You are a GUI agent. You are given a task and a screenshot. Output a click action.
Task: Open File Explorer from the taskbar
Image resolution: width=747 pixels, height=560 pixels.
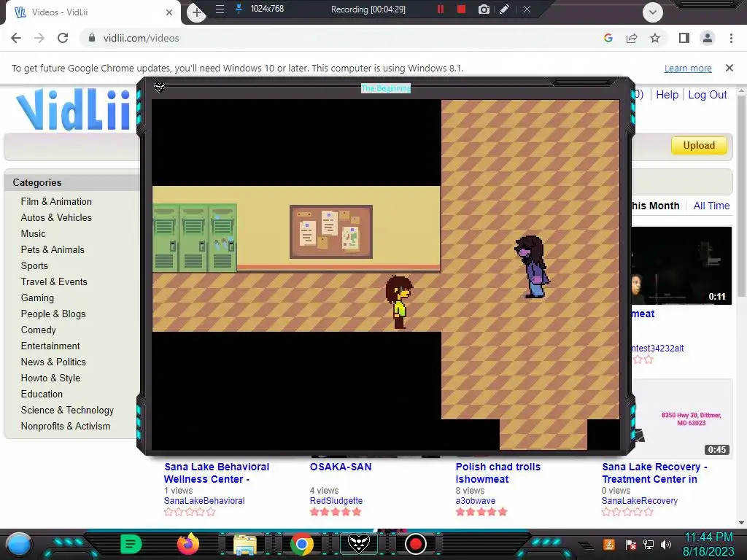point(245,545)
